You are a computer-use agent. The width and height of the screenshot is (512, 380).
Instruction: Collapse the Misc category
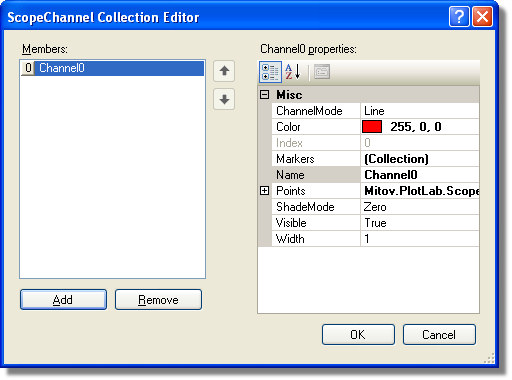coord(264,95)
